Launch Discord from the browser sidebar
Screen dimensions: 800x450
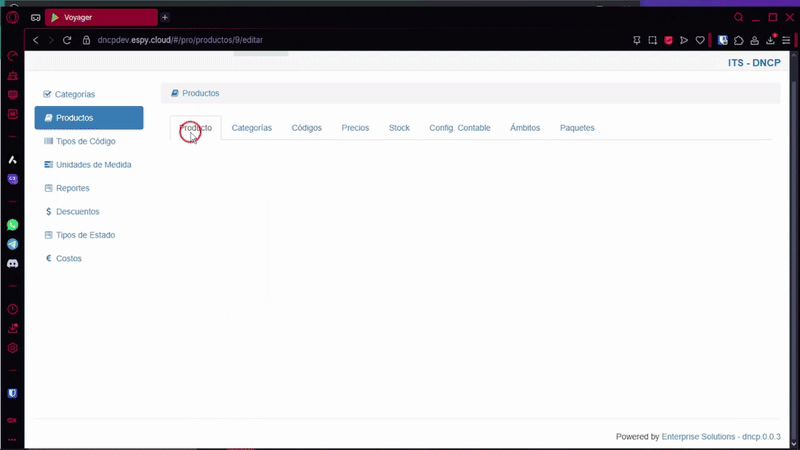click(13, 263)
